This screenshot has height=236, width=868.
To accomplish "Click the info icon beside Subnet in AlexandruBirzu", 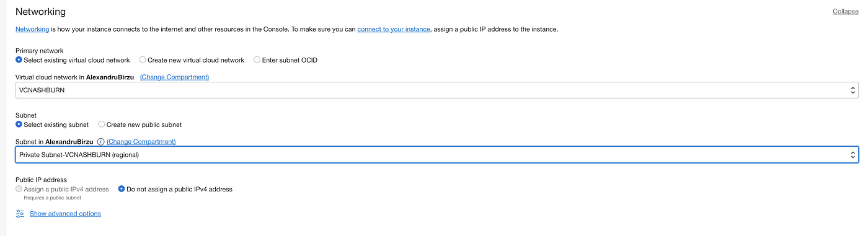I will [x=100, y=142].
